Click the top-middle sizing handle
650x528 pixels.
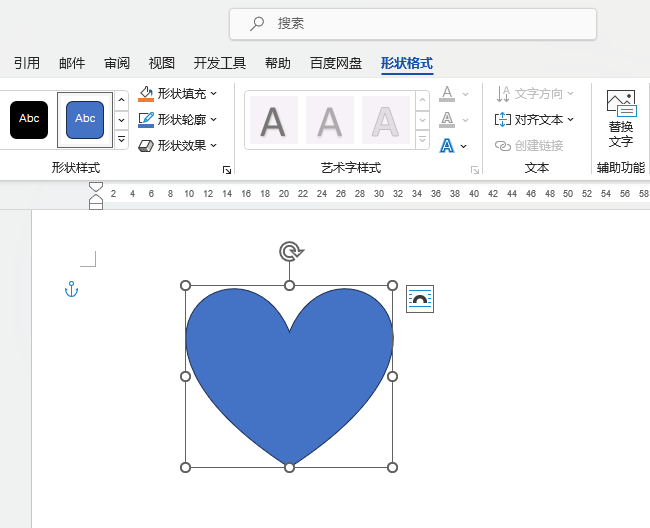point(289,286)
